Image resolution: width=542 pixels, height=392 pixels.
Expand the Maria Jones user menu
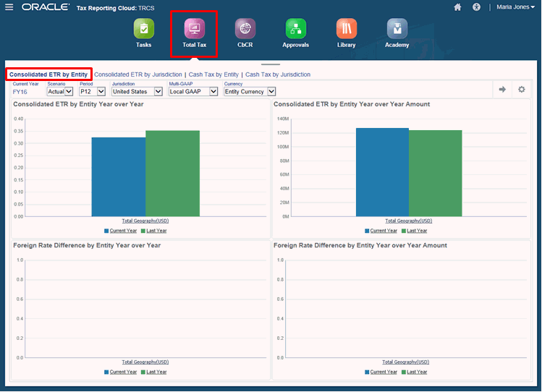coord(515,7)
